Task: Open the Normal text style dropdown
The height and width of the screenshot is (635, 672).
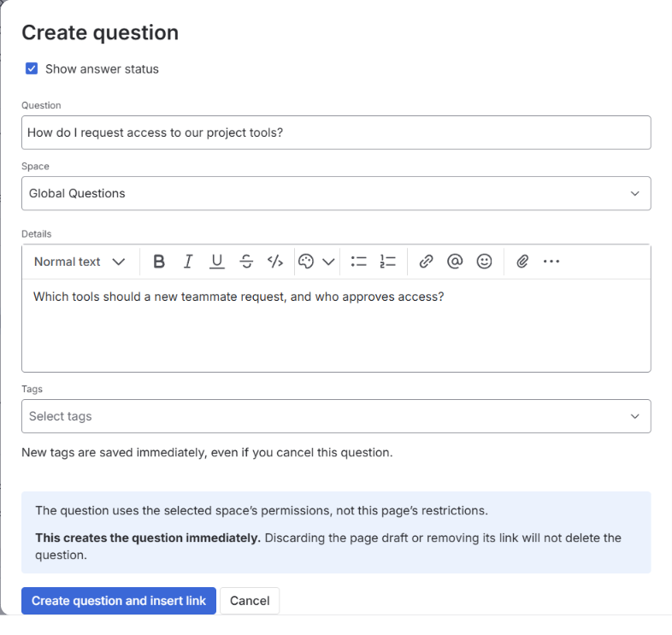Action: pyautogui.click(x=80, y=262)
